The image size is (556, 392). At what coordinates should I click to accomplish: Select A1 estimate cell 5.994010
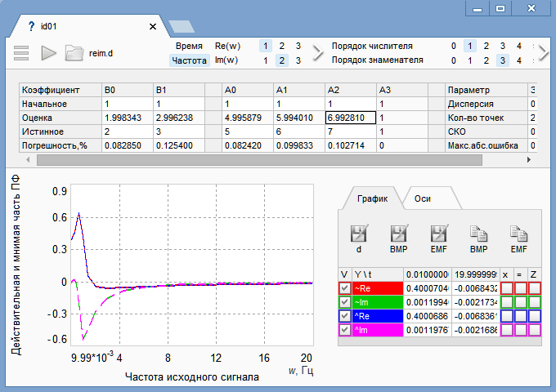click(x=299, y=118)
